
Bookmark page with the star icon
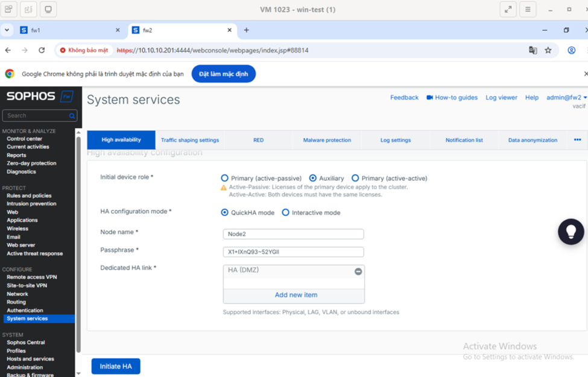coord(548,50)
